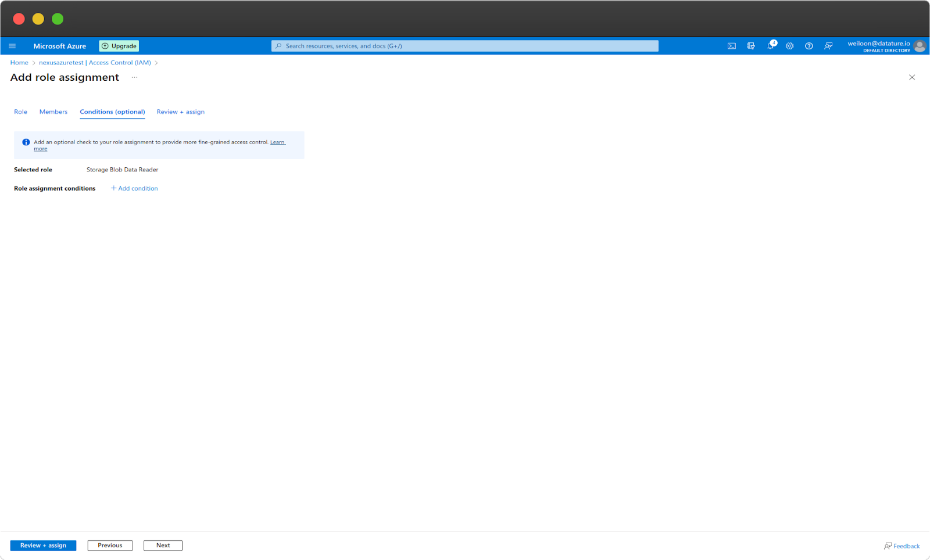This screenshot has height=560, width=930.
Task: Open the ellipsis menu beside Add role assignment
Action: [134, 77]
